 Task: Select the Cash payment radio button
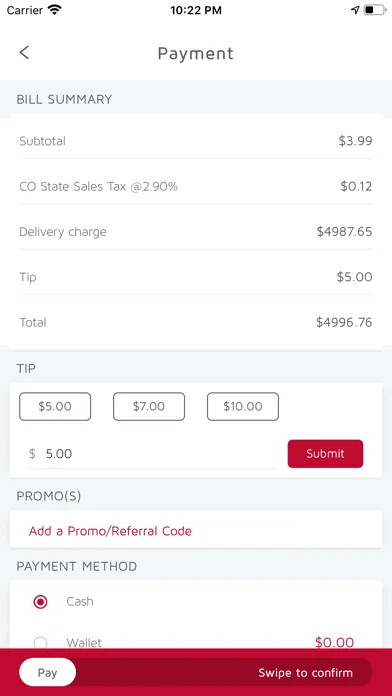40,602
